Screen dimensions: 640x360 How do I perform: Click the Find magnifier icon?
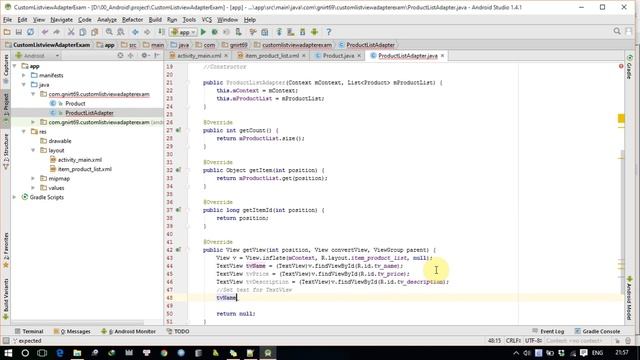point(109,32)
